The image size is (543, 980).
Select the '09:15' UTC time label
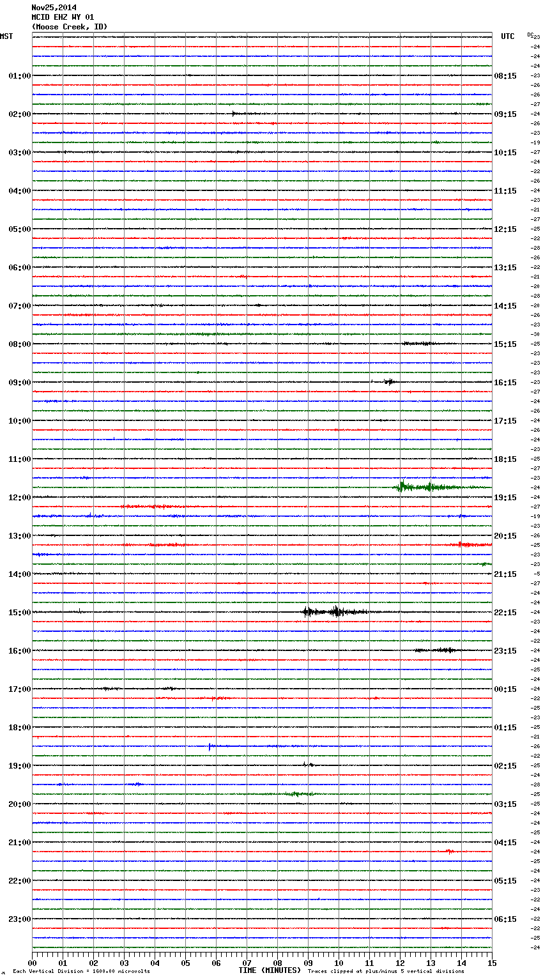(505, 114)
